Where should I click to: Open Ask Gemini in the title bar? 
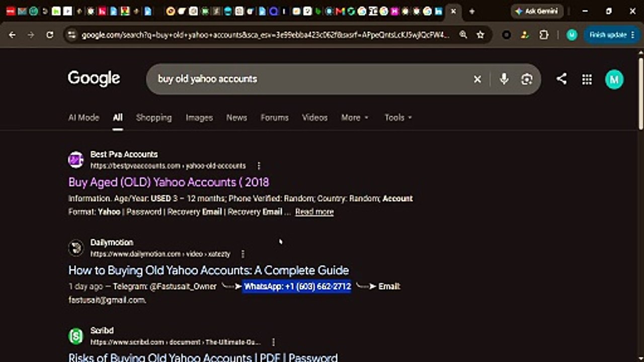click(537, 11)
